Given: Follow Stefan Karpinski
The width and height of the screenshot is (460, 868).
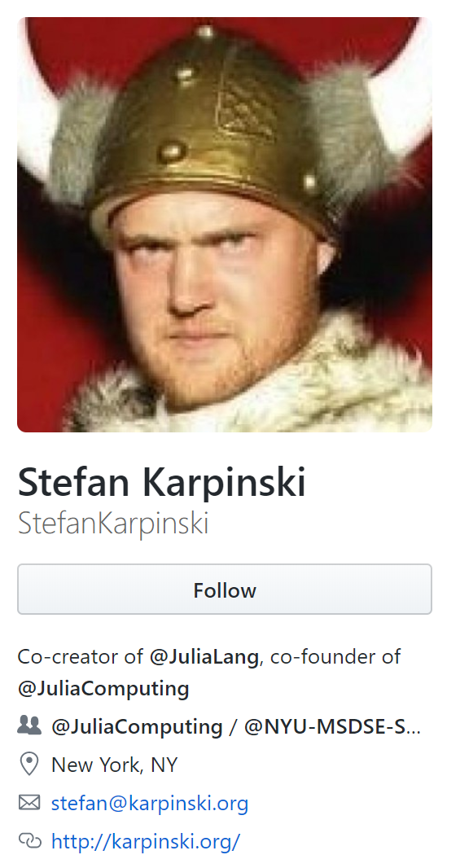Looking at the screenshot, I should (x=225, y=590).
